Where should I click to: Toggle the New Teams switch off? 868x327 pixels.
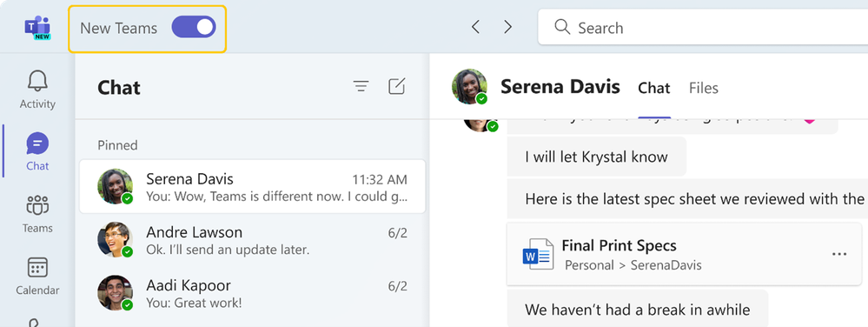193,27
